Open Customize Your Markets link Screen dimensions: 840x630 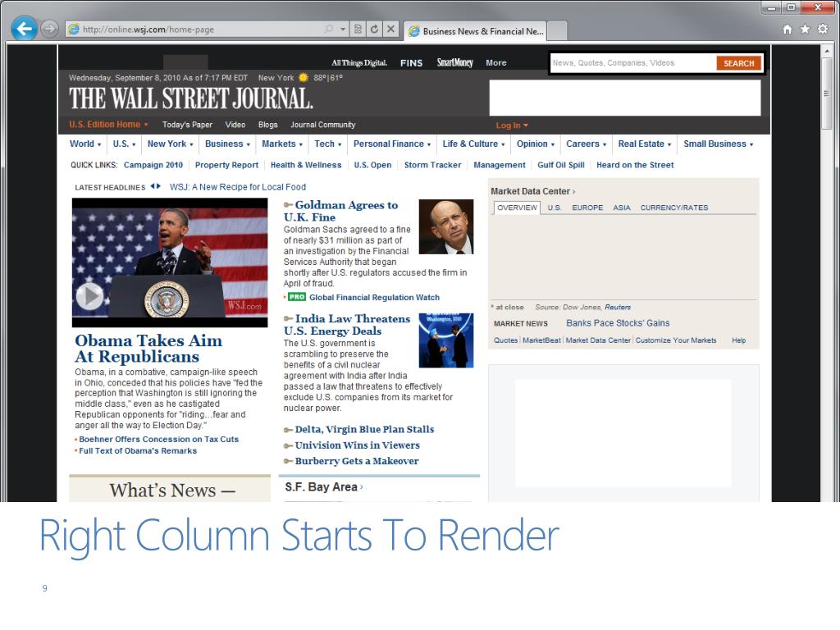coord(676,340)
